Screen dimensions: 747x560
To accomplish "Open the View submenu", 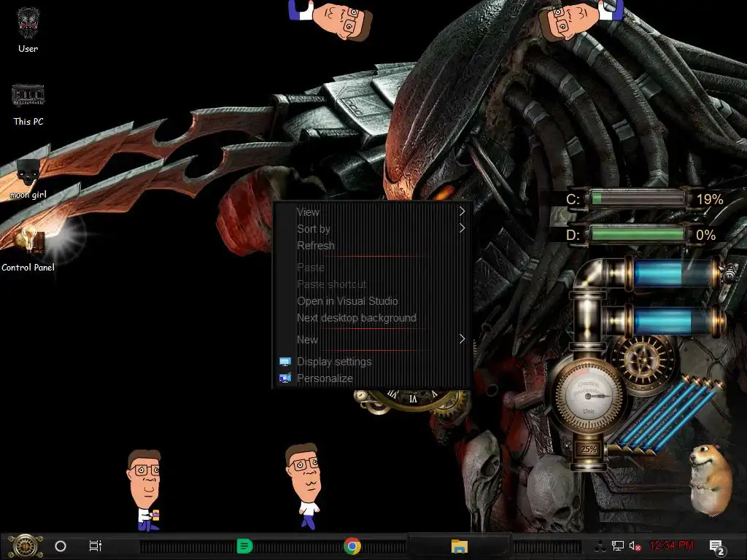I will (373, 212).
